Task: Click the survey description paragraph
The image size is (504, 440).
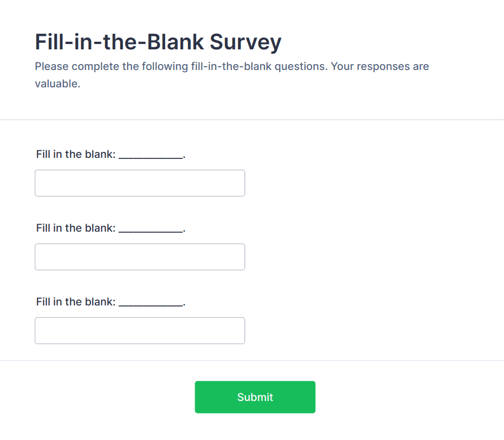Action: [231, 75]
